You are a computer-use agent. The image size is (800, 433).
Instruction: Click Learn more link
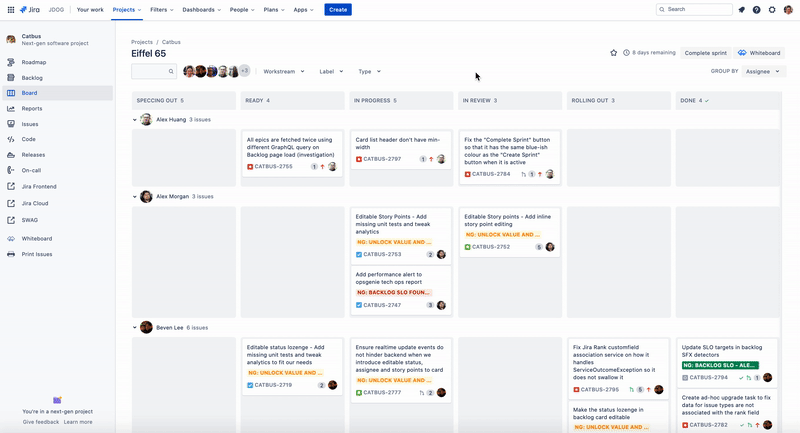pyautogui.click(x=78, y=422)
